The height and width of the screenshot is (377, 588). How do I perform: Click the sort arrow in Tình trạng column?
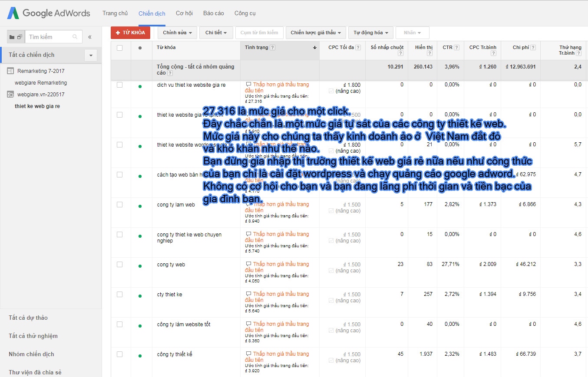(x=315, y=48)
